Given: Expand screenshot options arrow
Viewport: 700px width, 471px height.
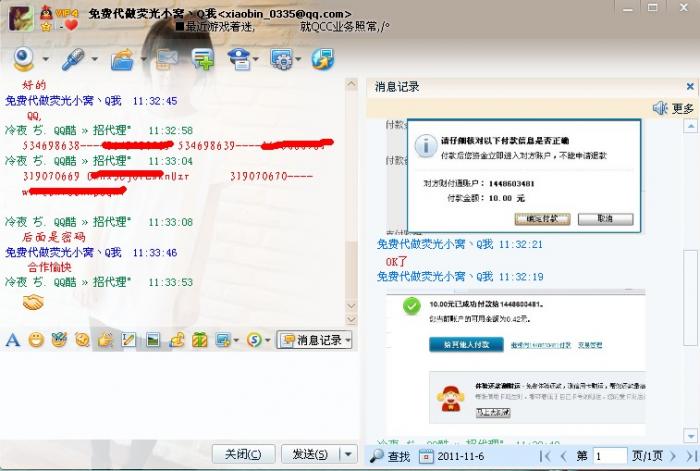Looking at the screenshot, I should pos(236,341).
